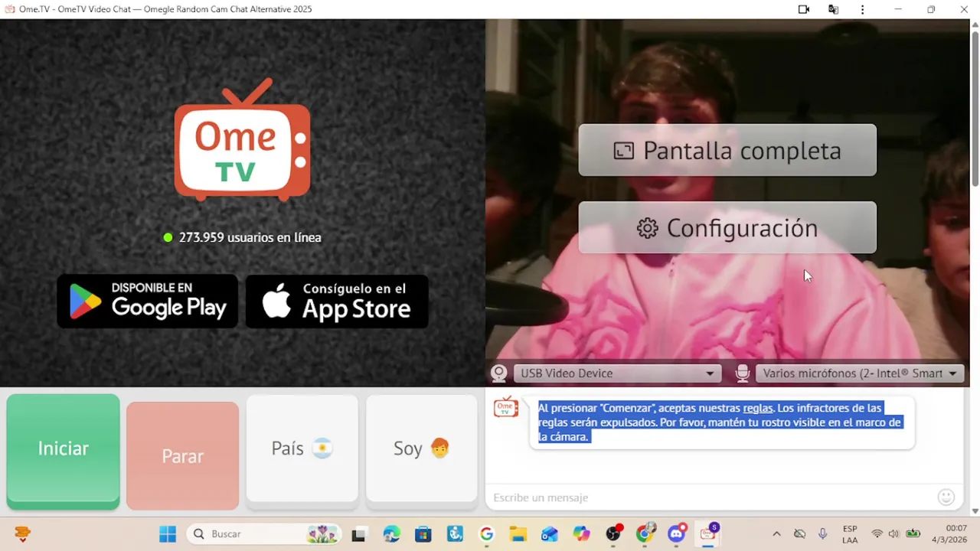The height and width of the screenshot is (551, 980).
Task: Click the 273.959 usuarios en línea text
Action: coord(250,237)
